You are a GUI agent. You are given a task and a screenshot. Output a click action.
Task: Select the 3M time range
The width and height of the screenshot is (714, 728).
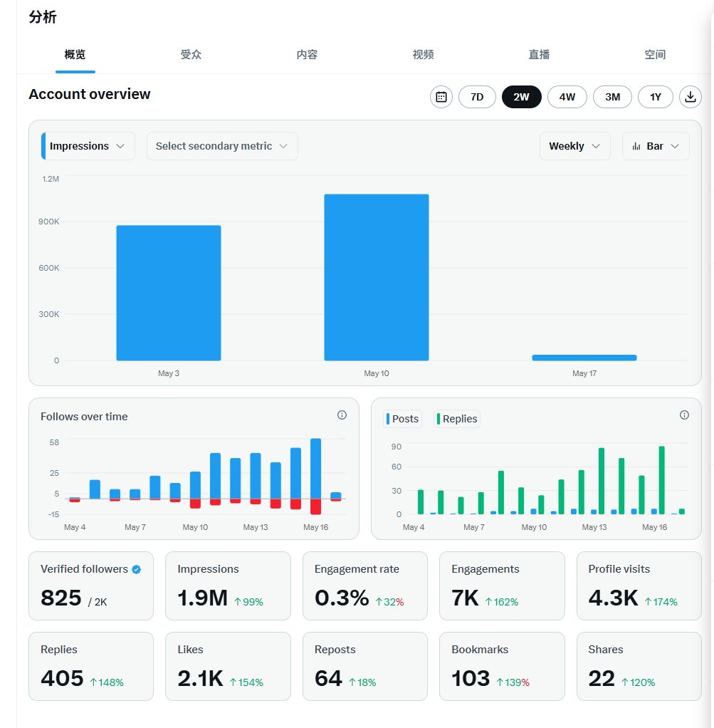click(612, 97)
